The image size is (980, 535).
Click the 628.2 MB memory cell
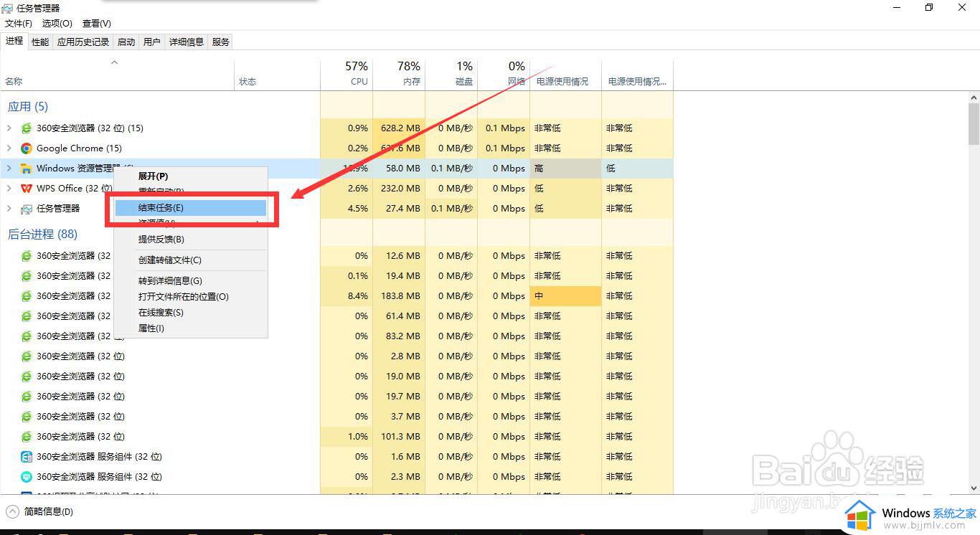399,128
